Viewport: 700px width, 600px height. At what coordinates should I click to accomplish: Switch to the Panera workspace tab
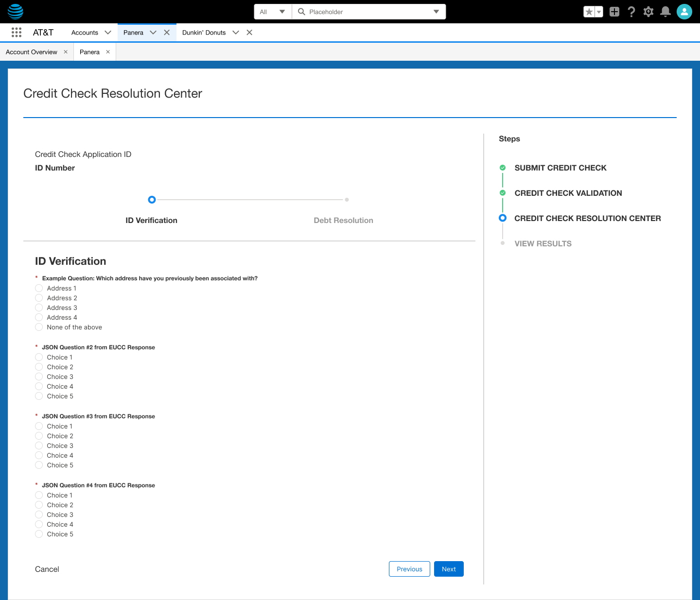[x=133, y=33]
